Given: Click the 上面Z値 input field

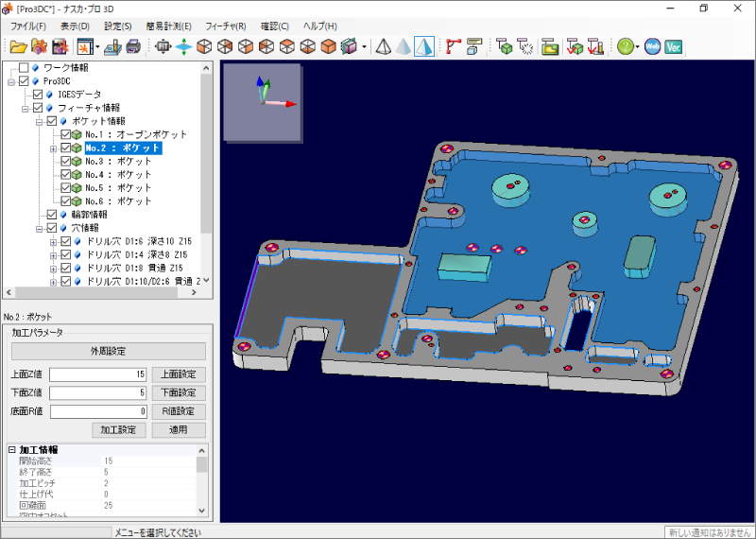Looking at the screenshot, I should click(x=98, y=374).
